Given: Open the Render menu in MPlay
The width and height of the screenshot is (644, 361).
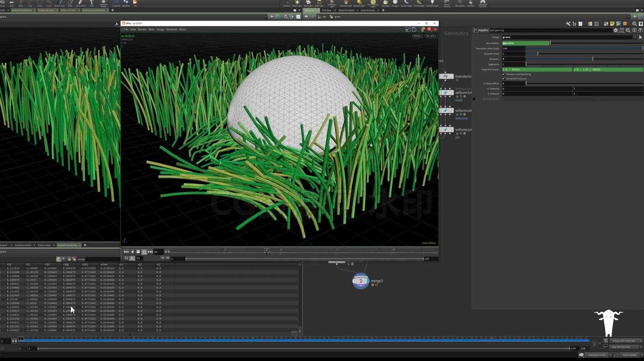Looking at the screenshot, I should tap(142, 30).
